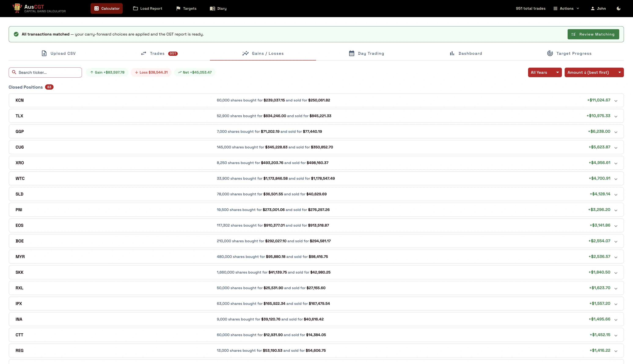The image size is (633, 364).
Task: Open the Actions dropdown menu
Action: click(x=566, y=8)
